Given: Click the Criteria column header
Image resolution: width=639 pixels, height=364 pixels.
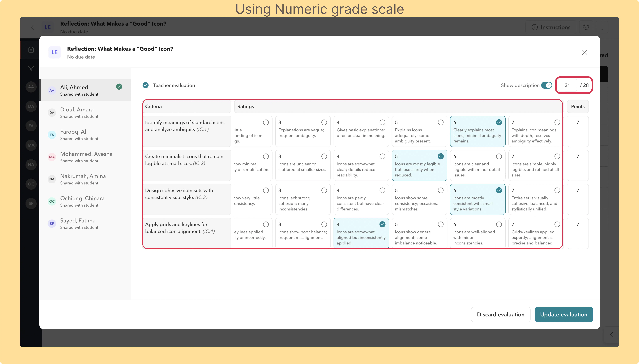Looking at the screenshot, I should click(187, 106).
